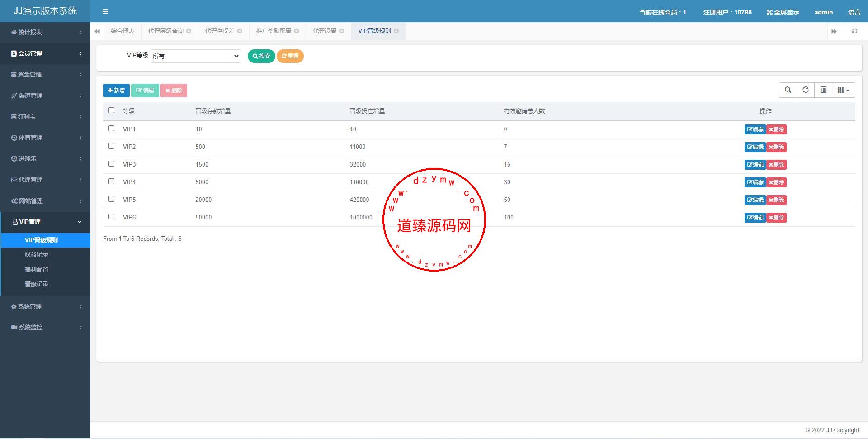Expand 统计报表 sidebar menu
Image resolution: width=868 pixels, height=439 pixels.
click(x=45, y=32)
